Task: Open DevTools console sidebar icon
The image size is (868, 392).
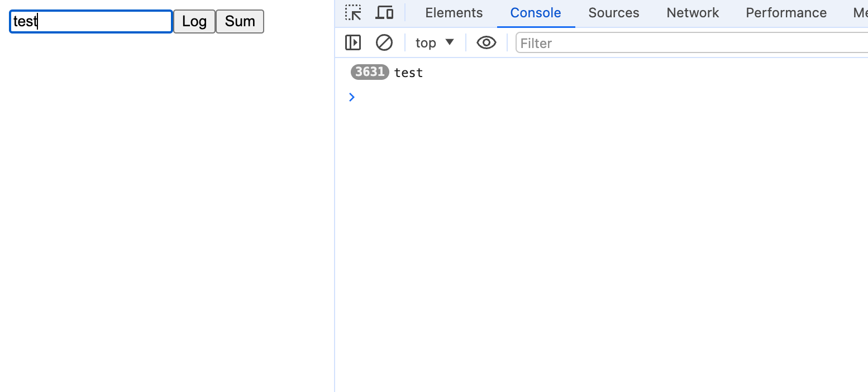Action: [x=352, y=42]
